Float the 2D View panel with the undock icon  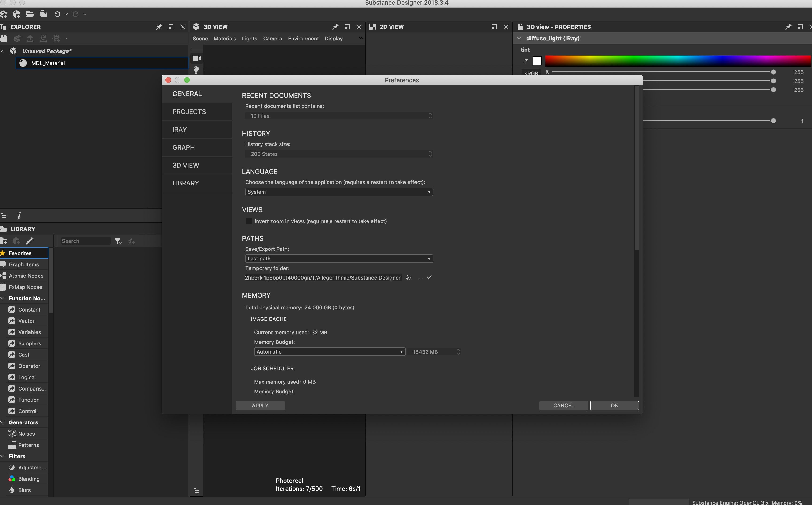494,27
